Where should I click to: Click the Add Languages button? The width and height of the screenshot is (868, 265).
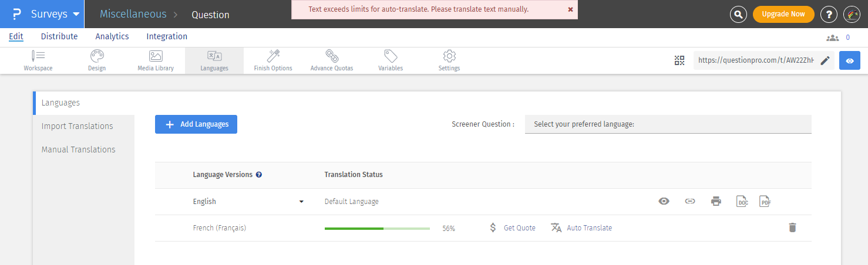click(196, 124)
